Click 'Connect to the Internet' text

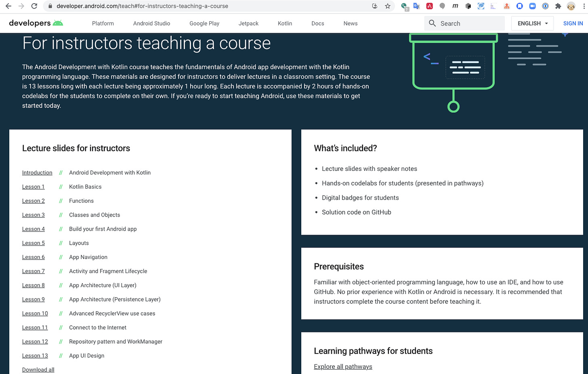(98, 328)
